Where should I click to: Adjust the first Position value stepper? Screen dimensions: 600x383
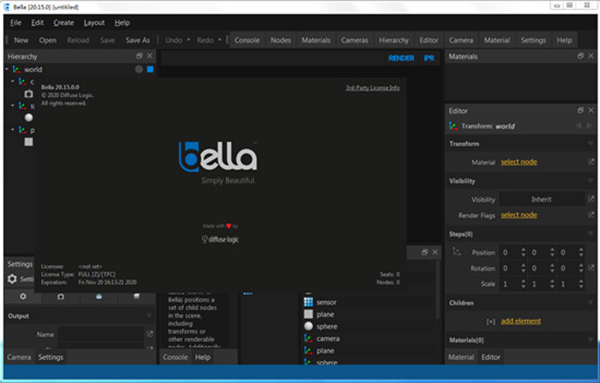[523, 252]
